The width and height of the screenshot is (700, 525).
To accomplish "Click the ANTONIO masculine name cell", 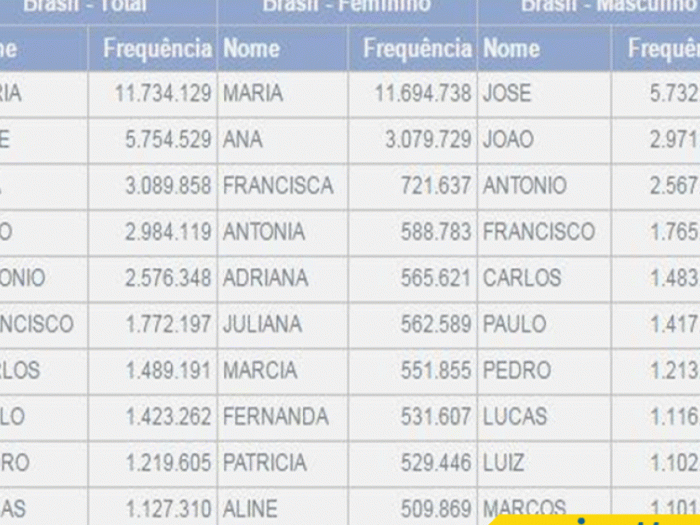I will [x=544, y=186].
